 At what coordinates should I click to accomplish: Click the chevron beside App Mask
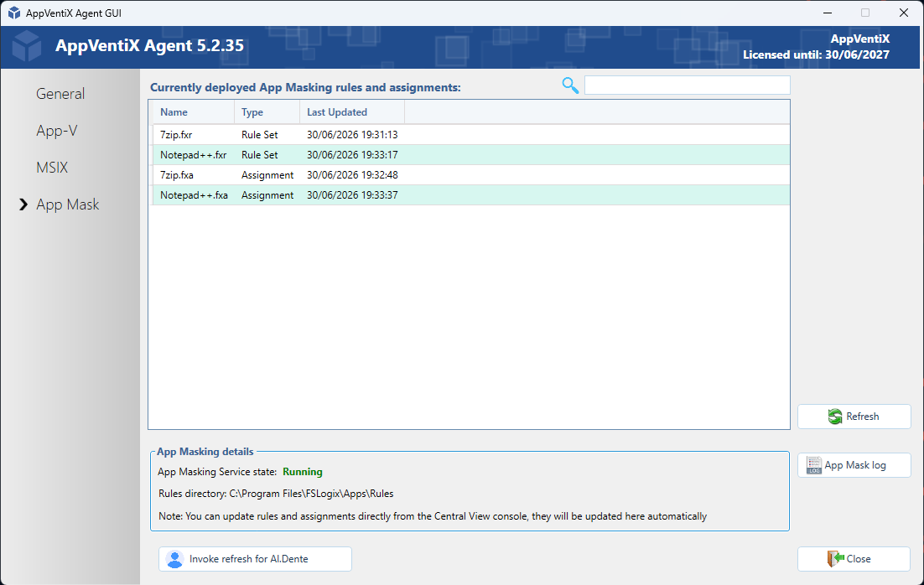23,204
